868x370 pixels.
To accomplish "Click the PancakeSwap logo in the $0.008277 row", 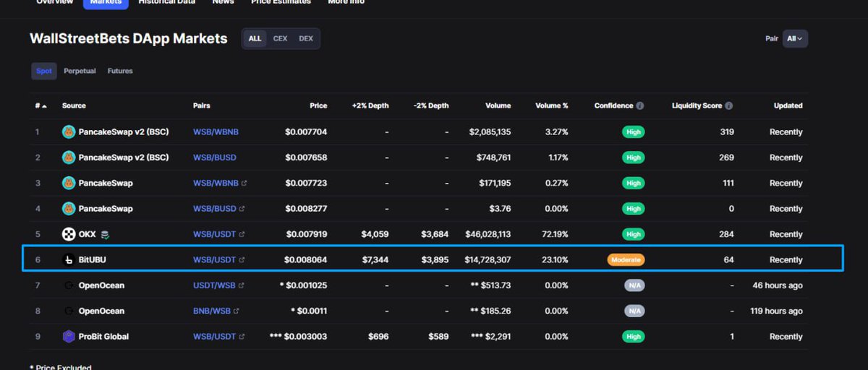I will click(69, 209).
